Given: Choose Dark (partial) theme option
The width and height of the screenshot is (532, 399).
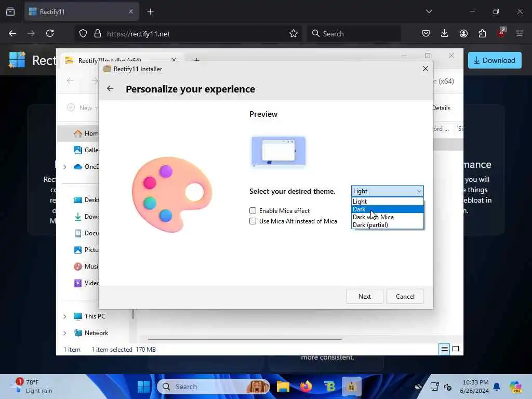Looking at the screenshot, I should (x=387, y=225).
